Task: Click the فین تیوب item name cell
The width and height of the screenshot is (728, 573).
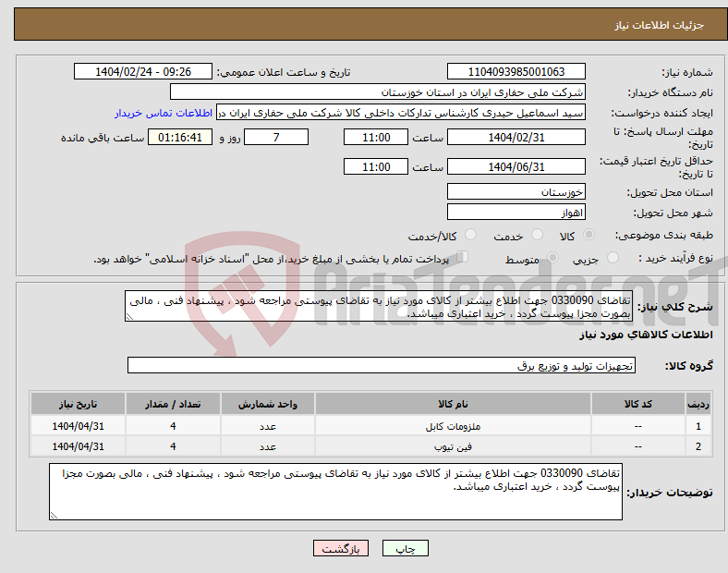Action: 453,446
